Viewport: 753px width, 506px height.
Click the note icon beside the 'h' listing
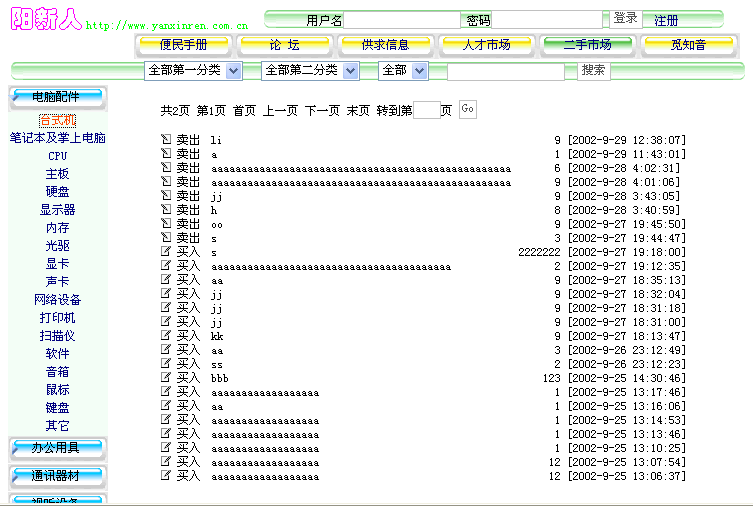166,210
